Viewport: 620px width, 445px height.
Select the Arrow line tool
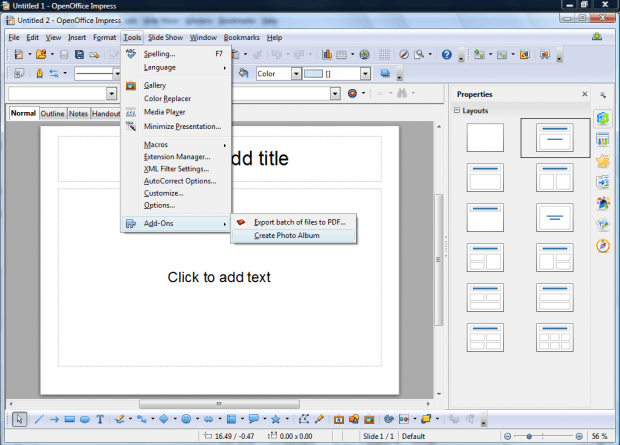click(54, 419)
